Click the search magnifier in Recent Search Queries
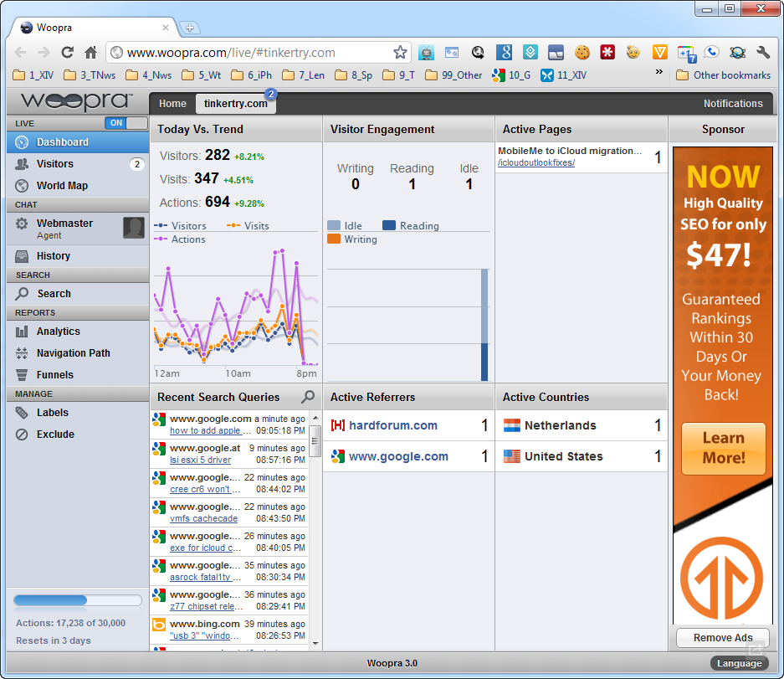The width and height of the screenshot is (784, 679). (308, 397)
